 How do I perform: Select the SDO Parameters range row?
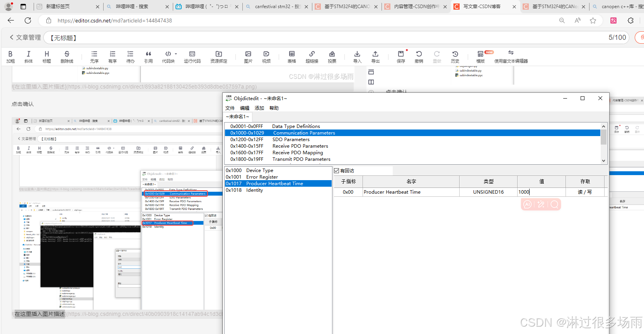[412, 140]
